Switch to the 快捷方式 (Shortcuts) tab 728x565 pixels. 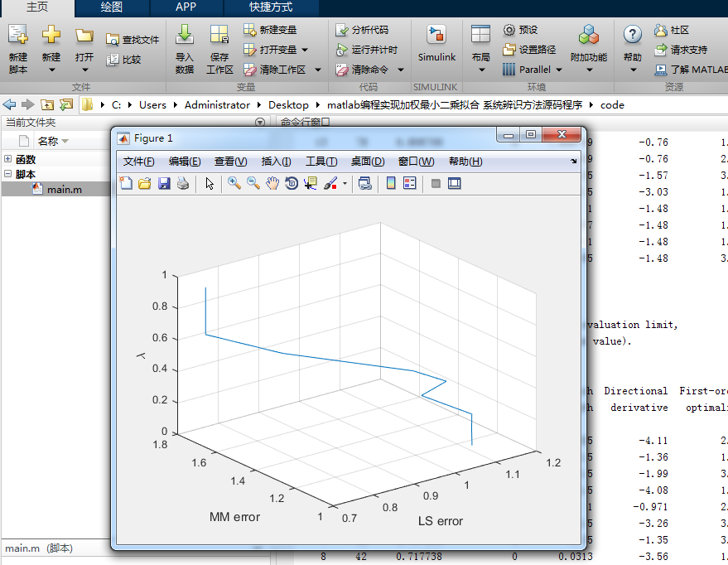[x=271, y=7]
